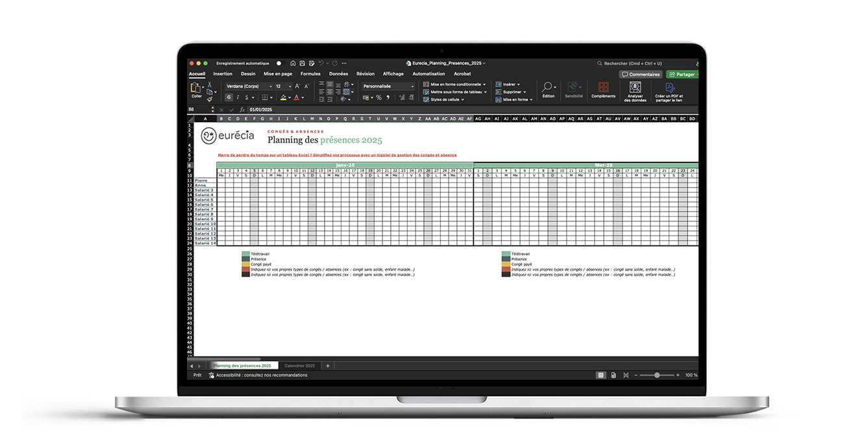
Task: Click the fx insert function icon
Action: coord(242,110)
